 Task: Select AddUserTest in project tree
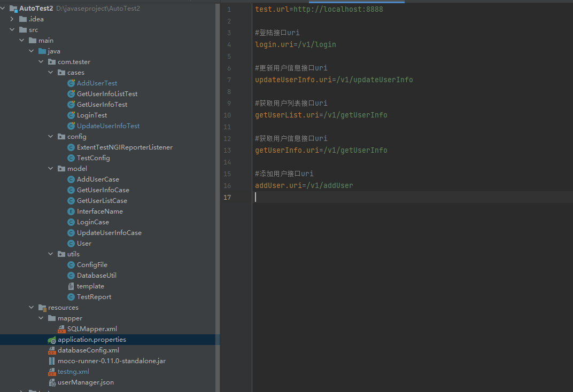[97, 83]
